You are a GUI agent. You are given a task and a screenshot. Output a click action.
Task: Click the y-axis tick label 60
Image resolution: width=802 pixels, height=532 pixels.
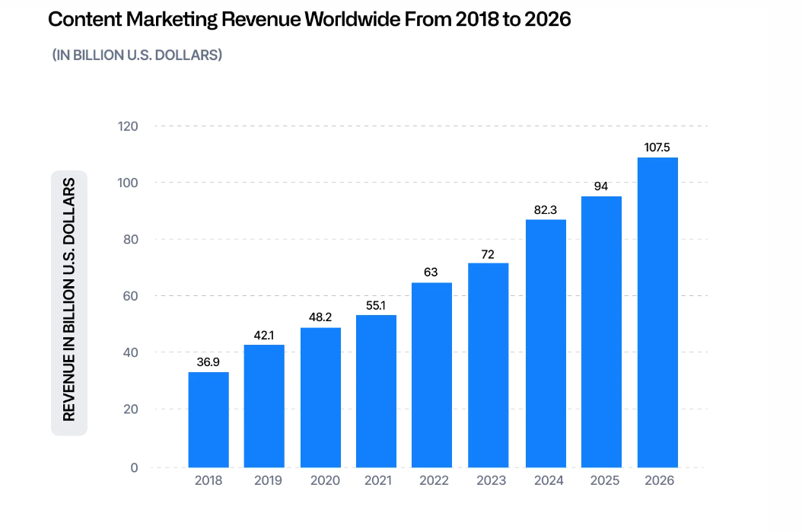pyautogui.click(x=131, y=296)
